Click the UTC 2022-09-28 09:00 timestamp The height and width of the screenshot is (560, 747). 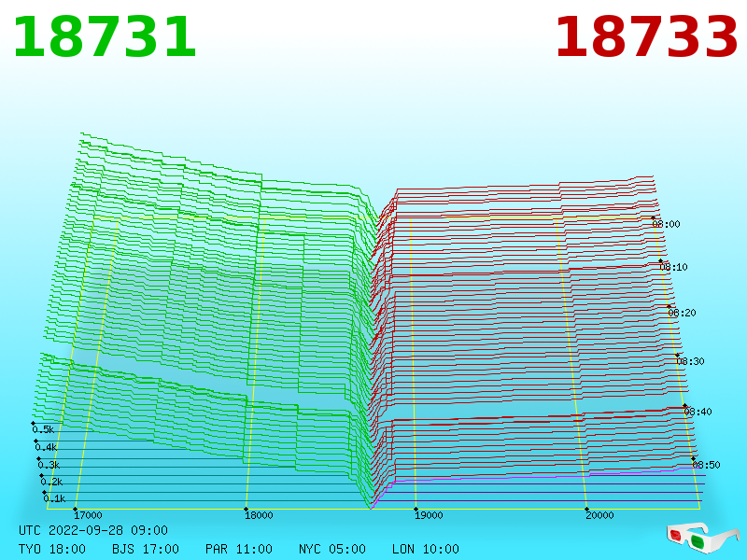93,530
